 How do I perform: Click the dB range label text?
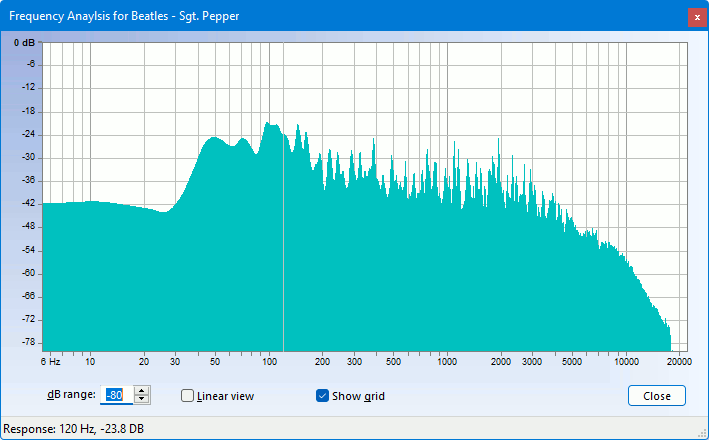coord(72,395)
